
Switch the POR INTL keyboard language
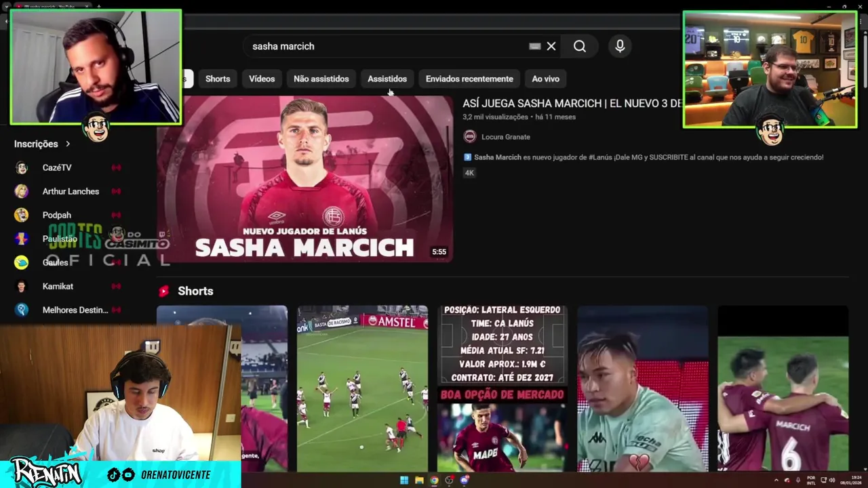pyautogui.click(x=811, y=480)
